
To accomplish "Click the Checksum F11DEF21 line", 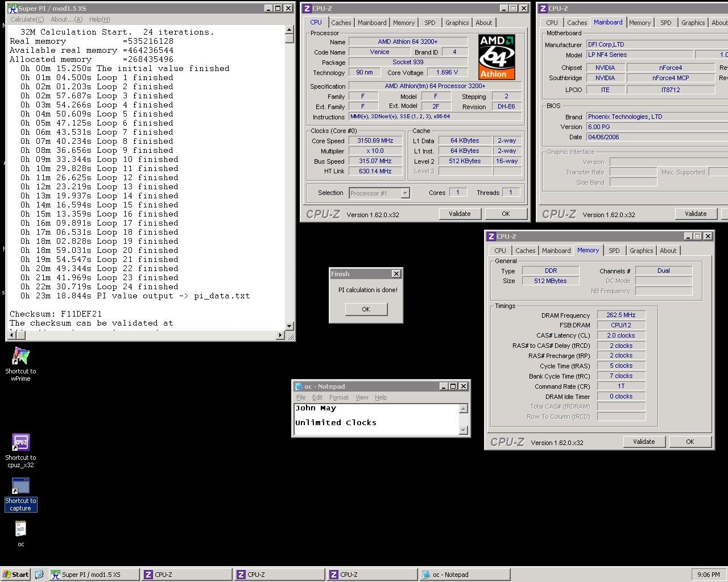I will point(56,314).
